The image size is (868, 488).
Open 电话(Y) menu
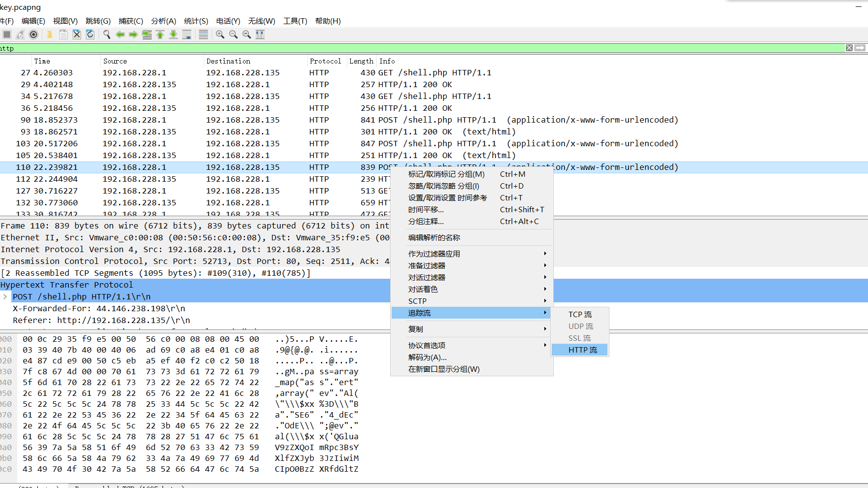(228, 21)
